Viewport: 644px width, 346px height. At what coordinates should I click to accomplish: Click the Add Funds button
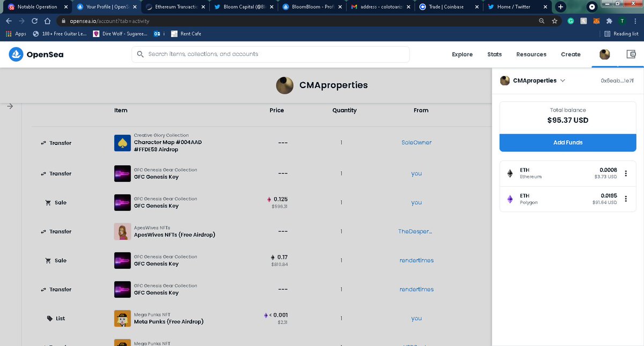click(x=568, y=142)
